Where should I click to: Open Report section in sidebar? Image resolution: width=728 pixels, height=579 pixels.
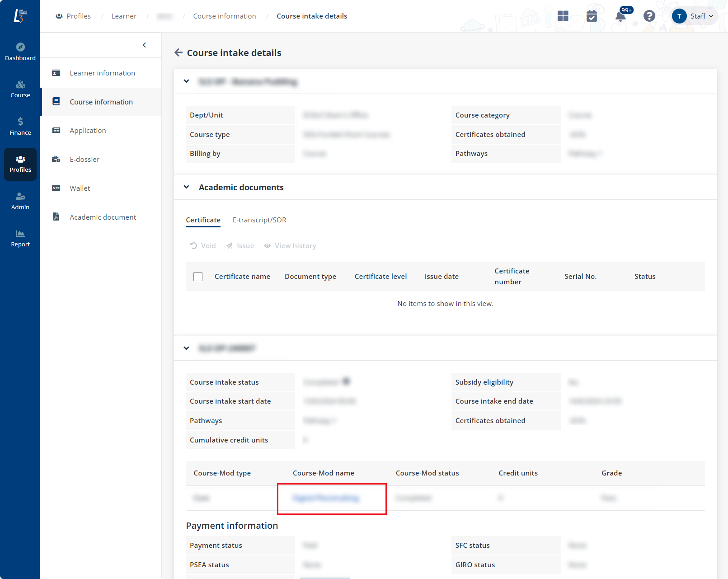click(20, 238)
